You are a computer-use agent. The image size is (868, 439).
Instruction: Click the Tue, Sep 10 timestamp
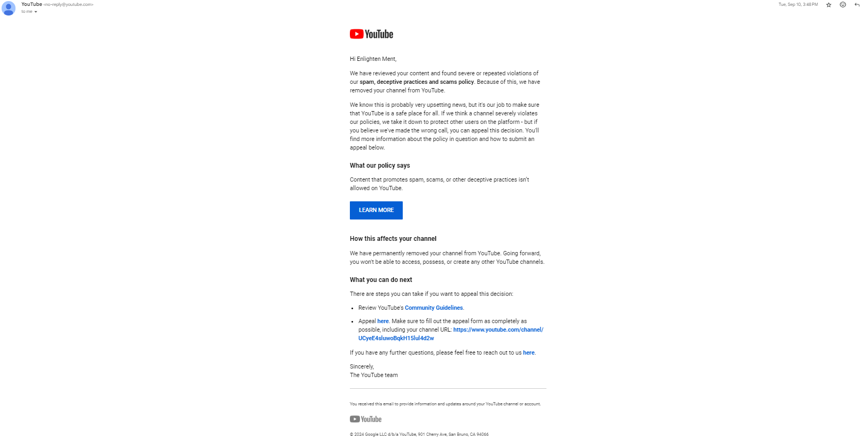(798, 4)
